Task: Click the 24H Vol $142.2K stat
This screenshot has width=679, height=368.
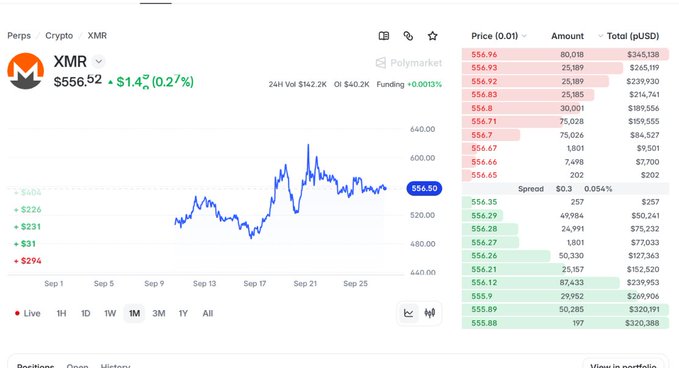Action: [297, 84]
